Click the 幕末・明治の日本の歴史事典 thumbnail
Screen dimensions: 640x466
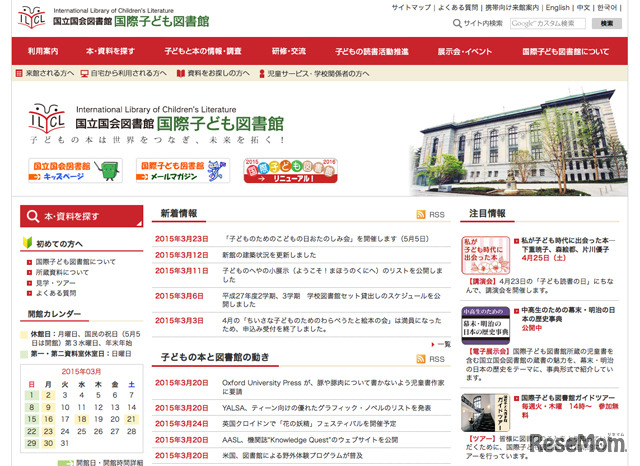[x=486, y=325]
